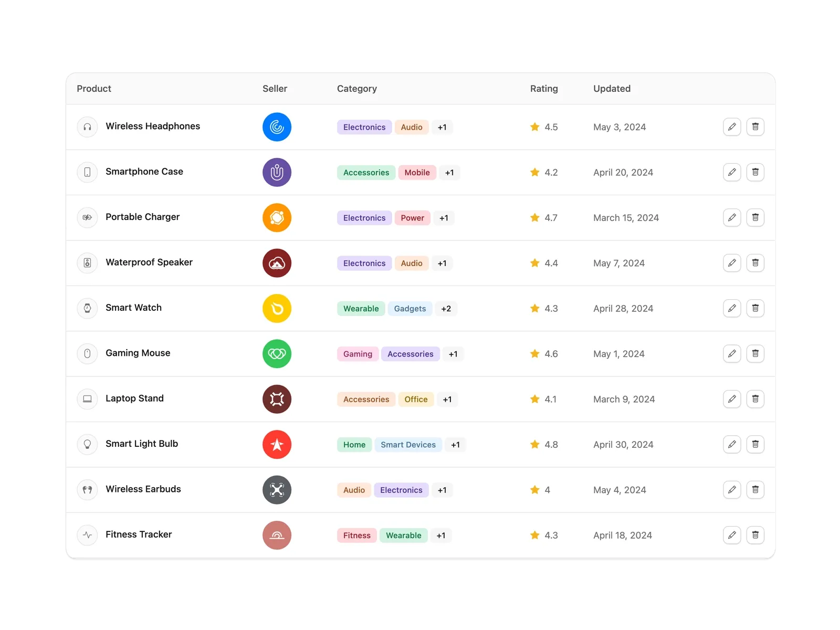Sort by the Rating column header
840x630 pixels.
coord(544,89)
